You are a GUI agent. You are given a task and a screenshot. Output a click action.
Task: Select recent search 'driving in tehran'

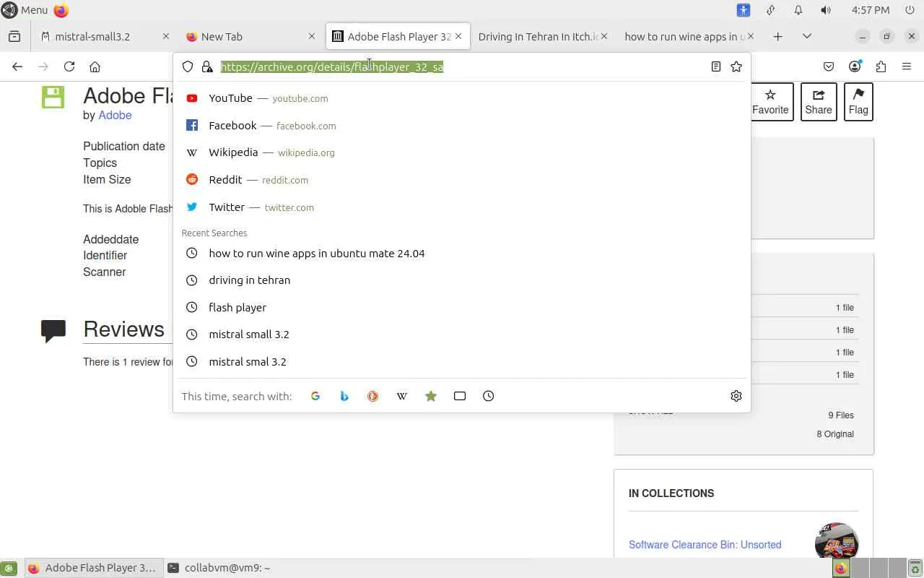(462, 280)
